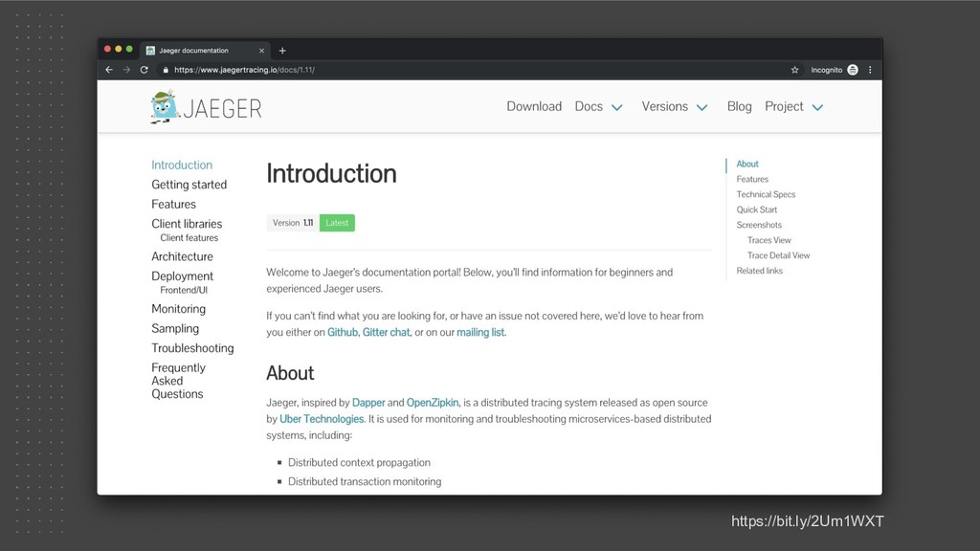Open the Chrome three-dot menu
Image resolution: width=980 pixels, height=551 pixels.
pyautogui.click(x=870, y=70)
